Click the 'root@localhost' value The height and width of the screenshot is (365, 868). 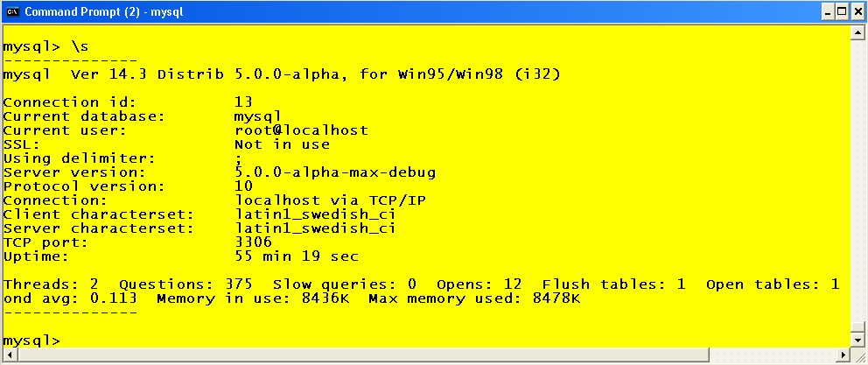301,130
